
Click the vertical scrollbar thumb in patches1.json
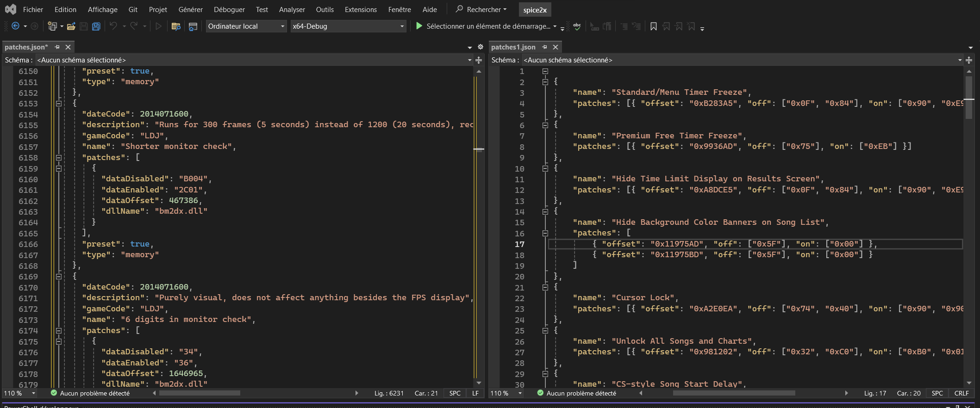[x=969, y=98]
